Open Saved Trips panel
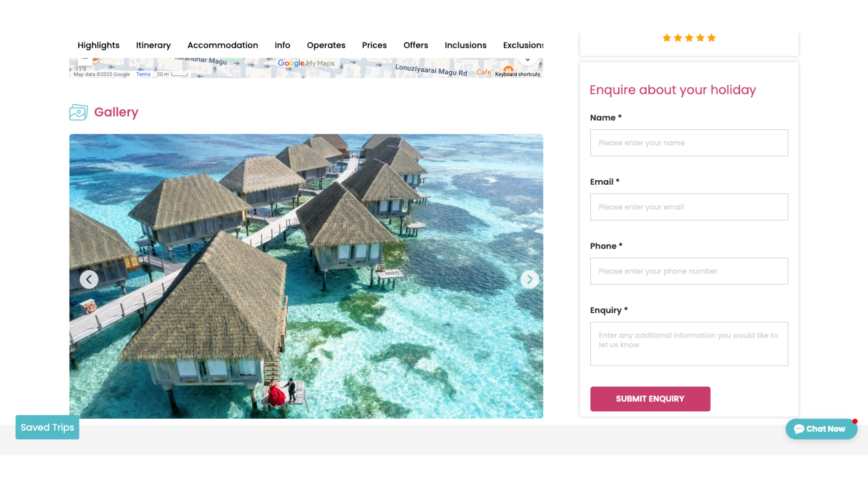Viewport: 868px width, 488px height. tap(47, 427)
